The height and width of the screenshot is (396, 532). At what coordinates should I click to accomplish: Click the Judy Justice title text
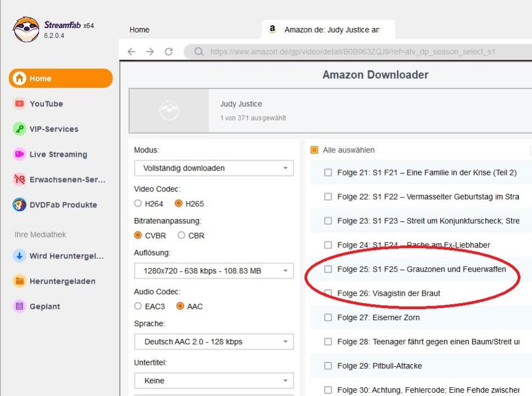241,104
